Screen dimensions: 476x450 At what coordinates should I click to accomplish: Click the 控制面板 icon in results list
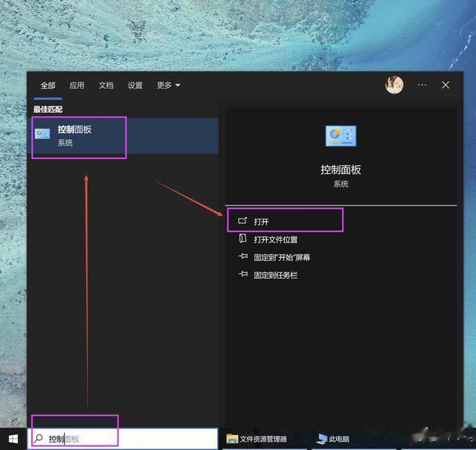[x=42, y=134]
